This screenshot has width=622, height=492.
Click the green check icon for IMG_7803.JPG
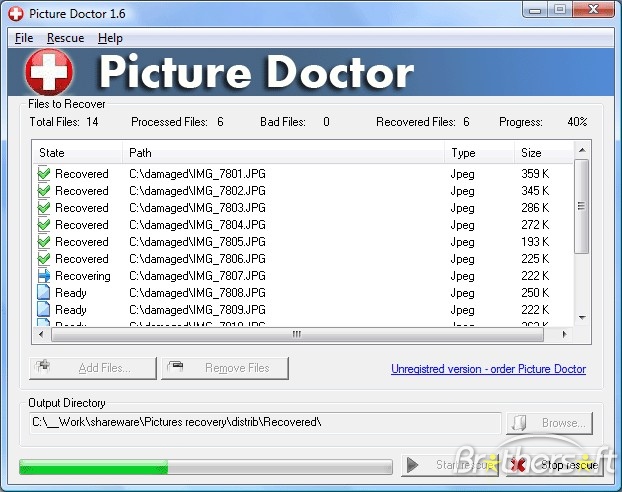(x=44, y=208)
